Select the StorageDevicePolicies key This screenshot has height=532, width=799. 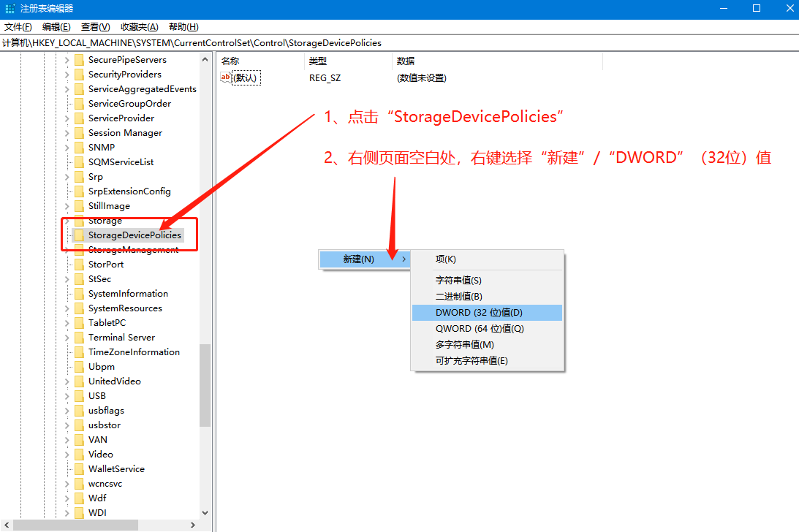[x=135, y=235]
